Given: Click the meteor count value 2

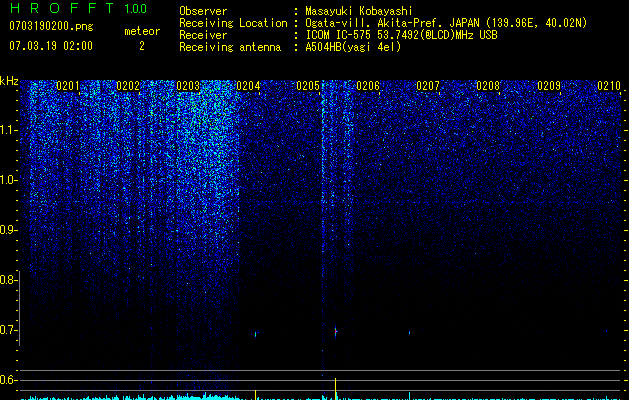Looking at the screenshot, I should click(142, 46).
